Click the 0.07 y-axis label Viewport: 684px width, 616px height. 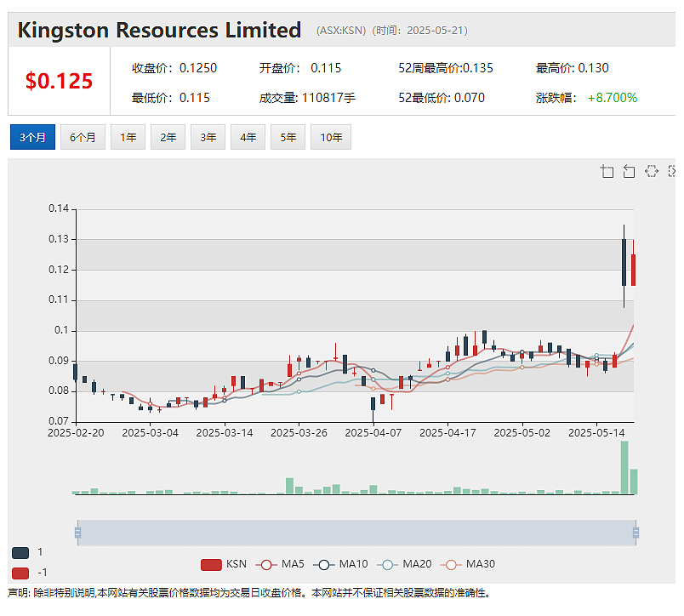pyautogui.click(x=59, y=421)
